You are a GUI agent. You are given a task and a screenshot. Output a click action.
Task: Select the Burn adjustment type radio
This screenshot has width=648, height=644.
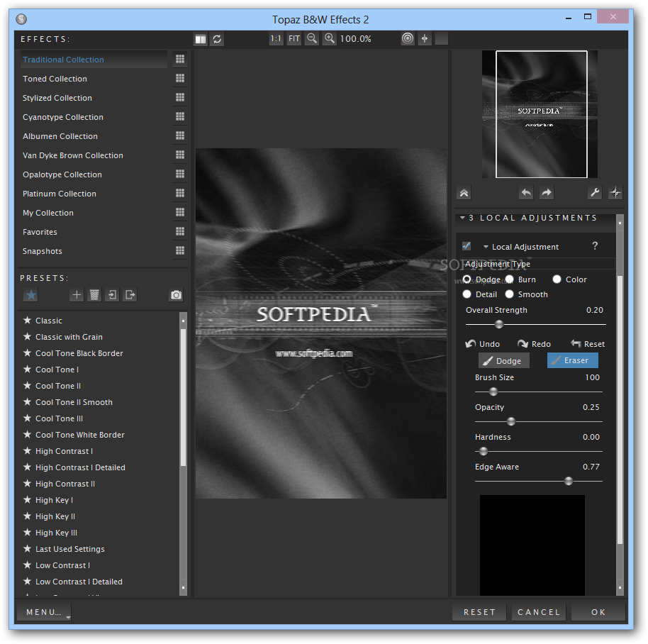[x=509, y=279]
